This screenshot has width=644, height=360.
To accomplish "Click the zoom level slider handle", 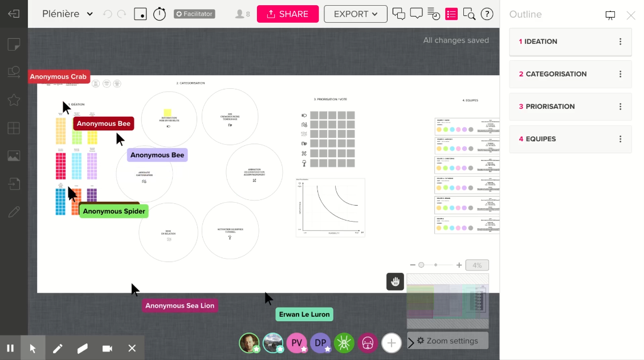I will [421, 265].
